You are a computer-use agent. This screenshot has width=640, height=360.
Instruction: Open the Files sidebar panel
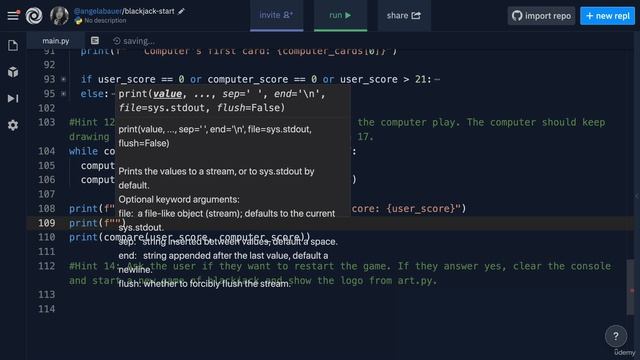(x=13, y=45)
